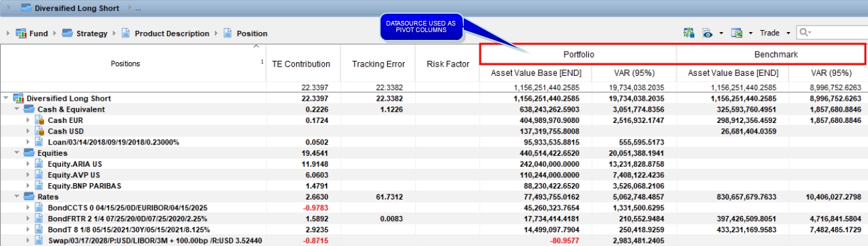Expand the Equity.AVP US row
This screenshot has height=246, width=868.
[28, 175]
